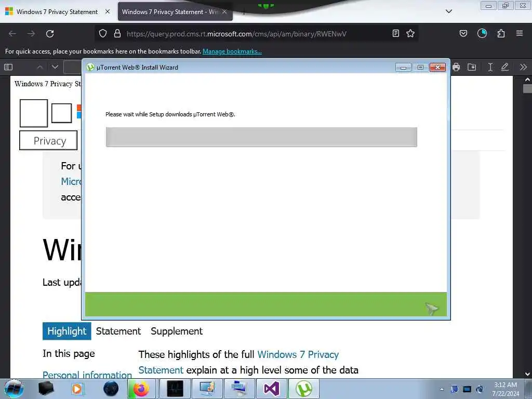Close the first Privacy Statement tab
Screen dimensions: 532x399
click(x=108, y=11)
